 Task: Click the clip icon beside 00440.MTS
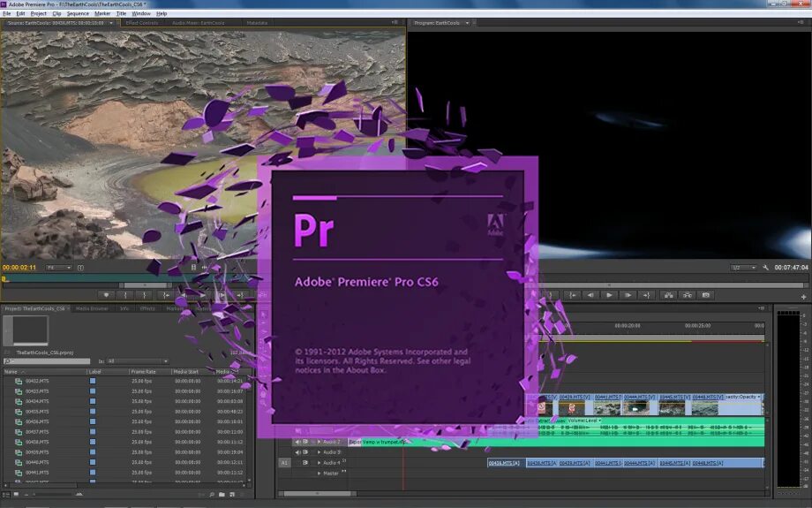point(19,462)
